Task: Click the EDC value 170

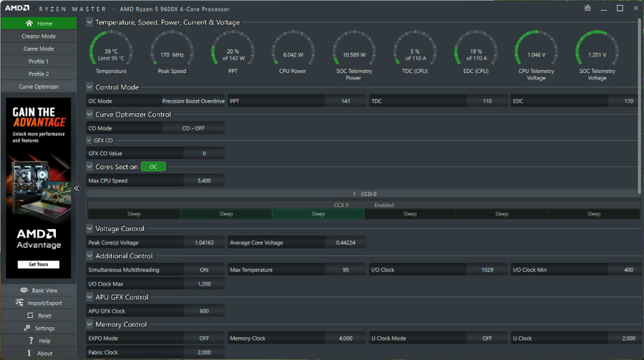Action: point(629,101)
